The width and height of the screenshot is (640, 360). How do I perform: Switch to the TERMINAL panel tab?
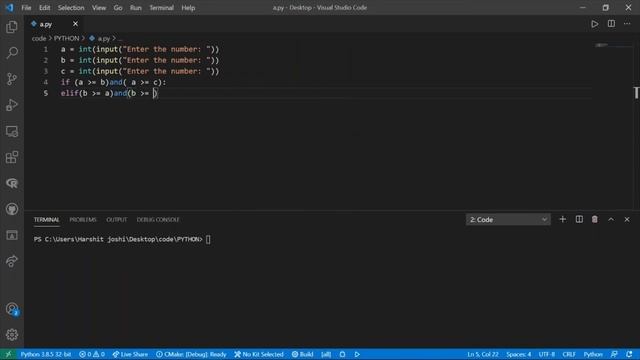pos(47,220)
